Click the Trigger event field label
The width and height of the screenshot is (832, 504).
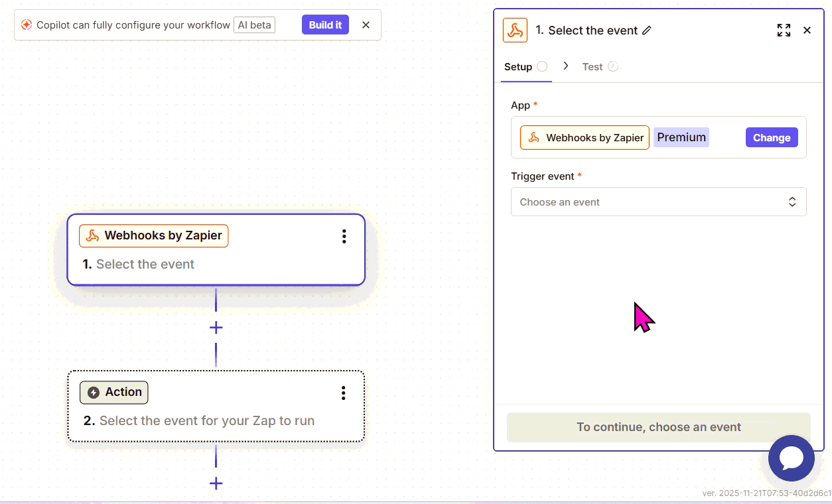click(543, 176)
